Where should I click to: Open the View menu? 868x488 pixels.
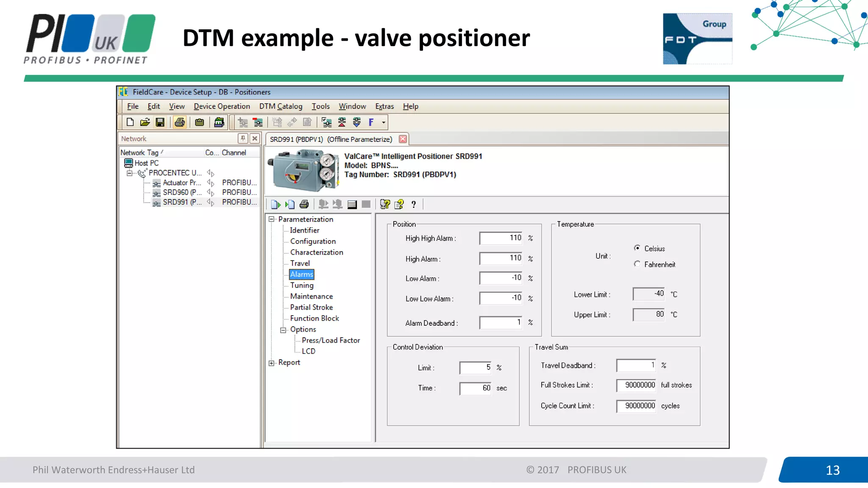177,106
